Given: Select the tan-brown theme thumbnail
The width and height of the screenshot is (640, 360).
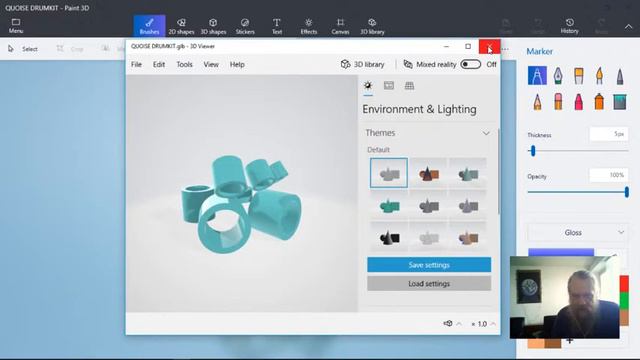Looking at the screenshot, I should tap(468, 237).
